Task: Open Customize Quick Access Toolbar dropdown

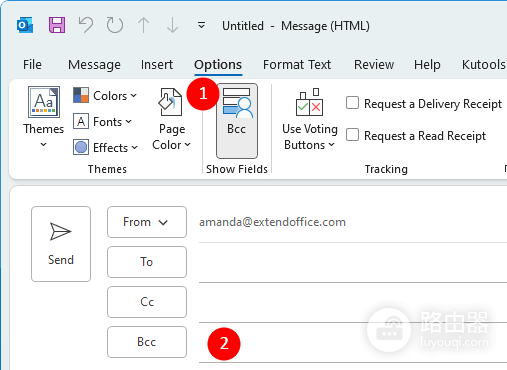Action: pos(201,25)
